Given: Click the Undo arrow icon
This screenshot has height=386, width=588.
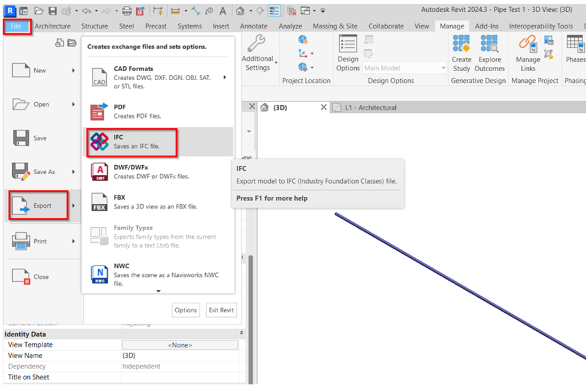Looking at the screenshot, I should pyautogui.click(x=87, y=11).
